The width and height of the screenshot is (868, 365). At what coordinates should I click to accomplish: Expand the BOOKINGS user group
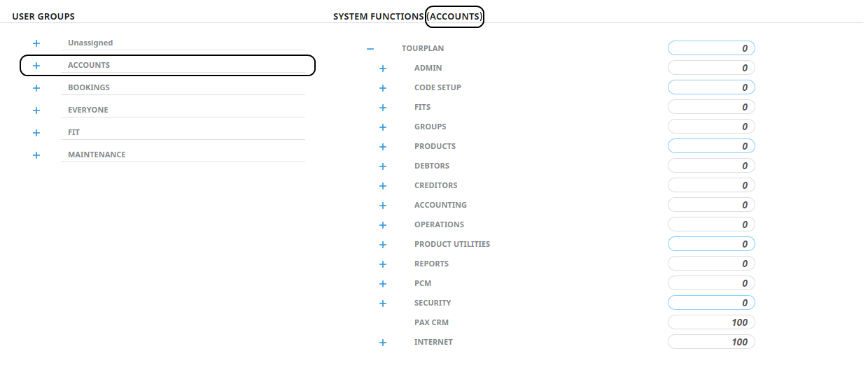pos(36,88)
